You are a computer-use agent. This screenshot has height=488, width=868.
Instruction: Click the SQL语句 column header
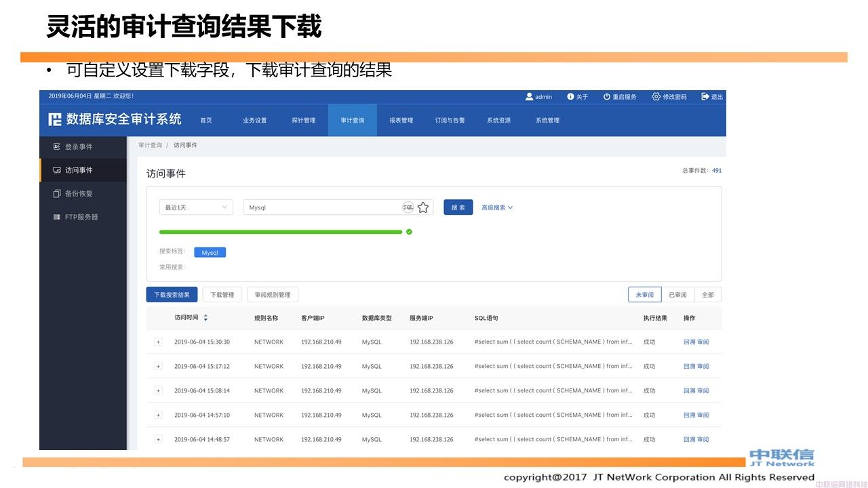486,318
